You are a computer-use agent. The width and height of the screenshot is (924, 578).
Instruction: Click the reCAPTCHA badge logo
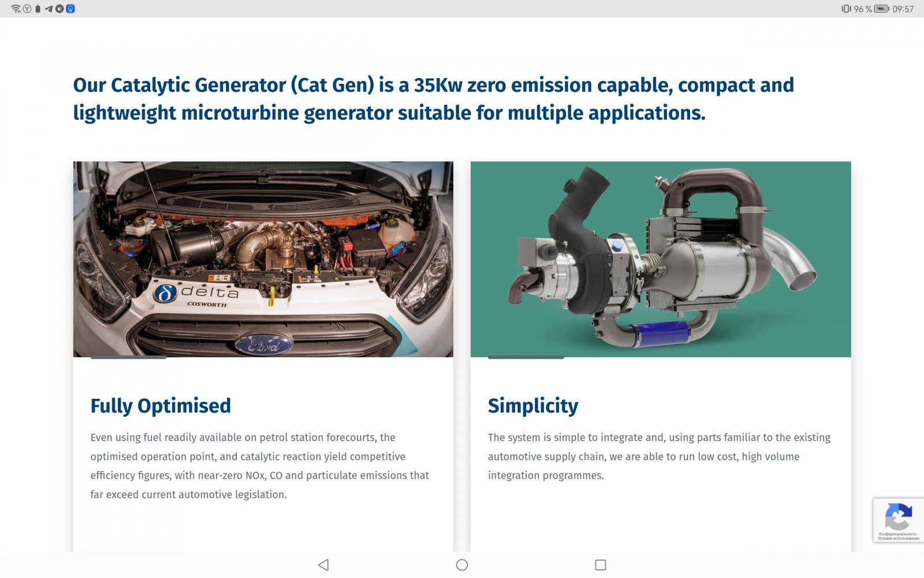pos(898,516)
